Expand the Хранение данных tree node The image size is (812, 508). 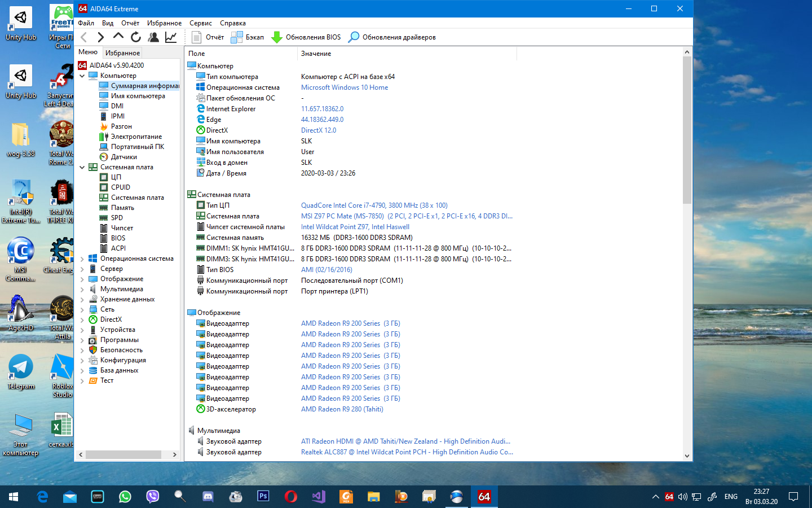[82, 299]
